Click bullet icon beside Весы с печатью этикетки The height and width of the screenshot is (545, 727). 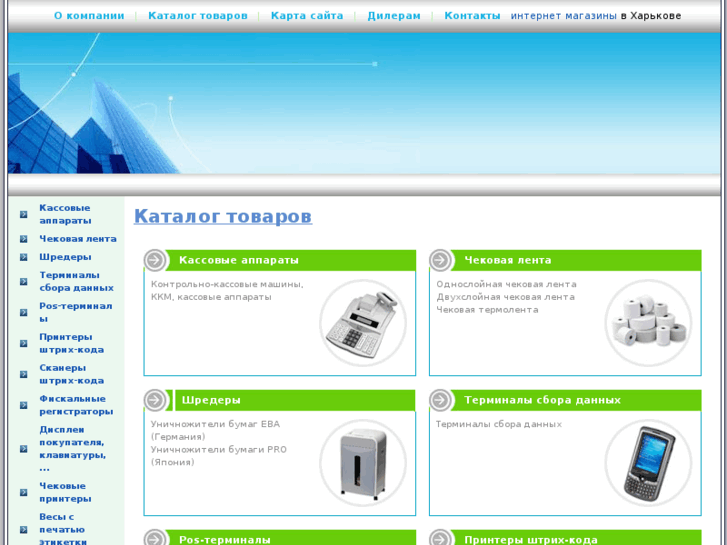pyautogui.click(x=24, y=530)
